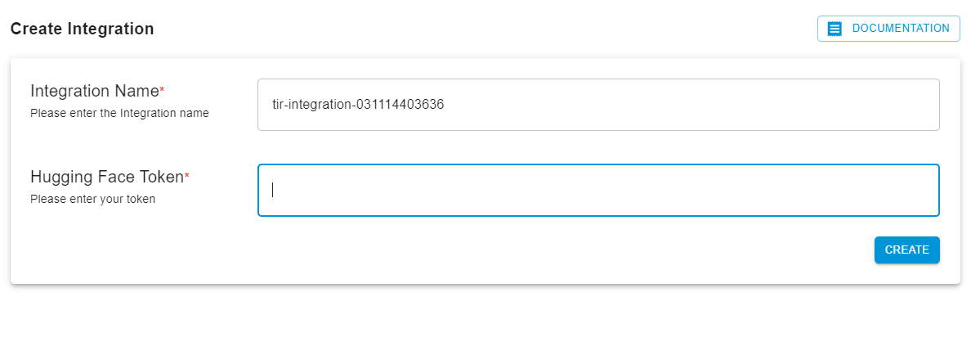Click the Integration Name label

(x=94, y=92)
